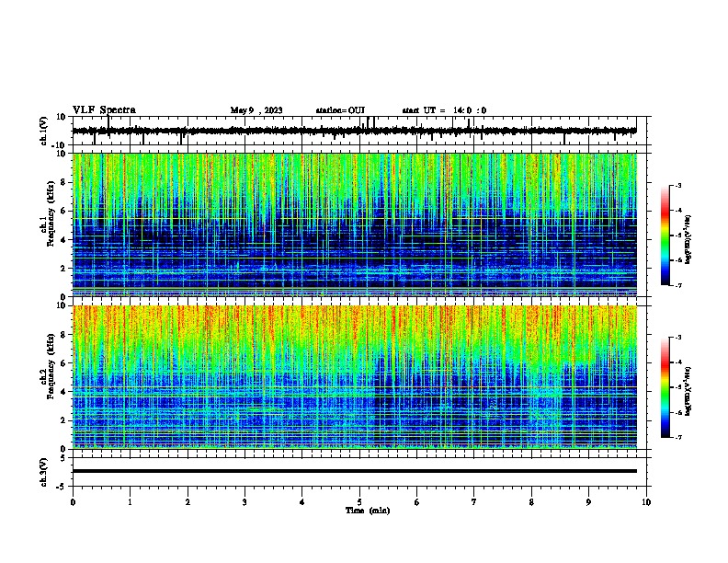The image size is (728, 563).
Task: Click the "-7" label on ch.1 color scale
Action: coord(677,285)
